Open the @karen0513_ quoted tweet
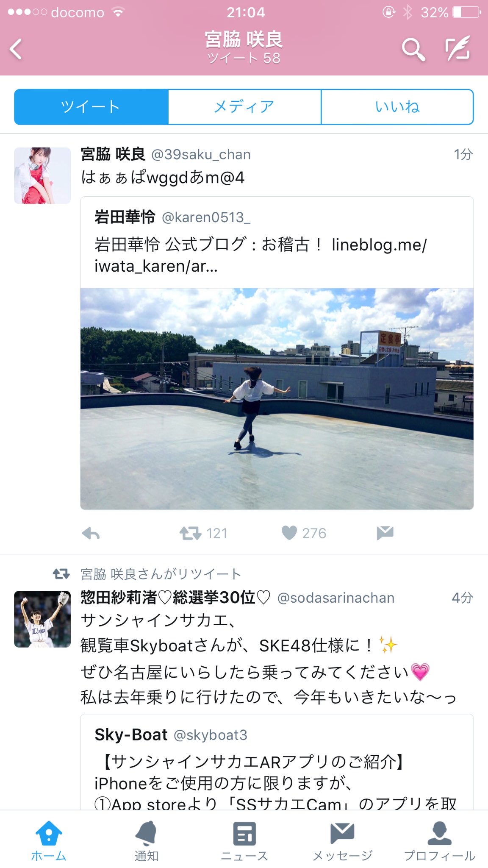 [277, 242]
